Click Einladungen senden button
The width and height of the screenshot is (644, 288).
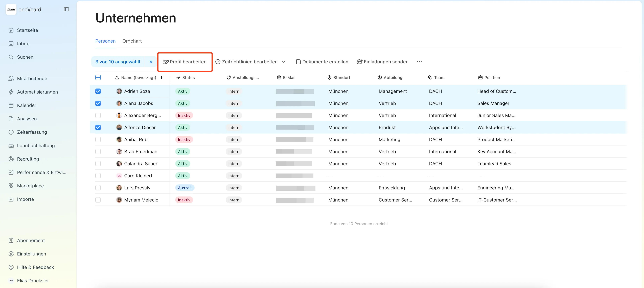tap(383, 62)
